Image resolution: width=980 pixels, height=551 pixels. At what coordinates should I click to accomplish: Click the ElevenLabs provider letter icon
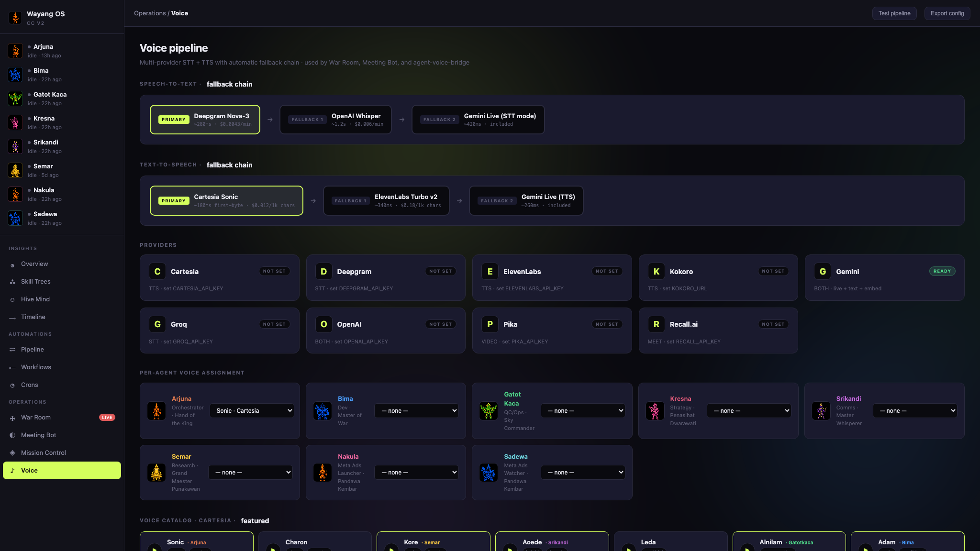pos(490,272)
